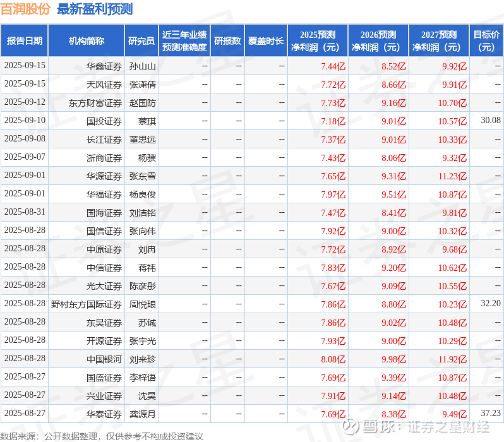Select the 覆盖时长 column header
This screenshot has height=442, width=504.
(x=266, y=40)
